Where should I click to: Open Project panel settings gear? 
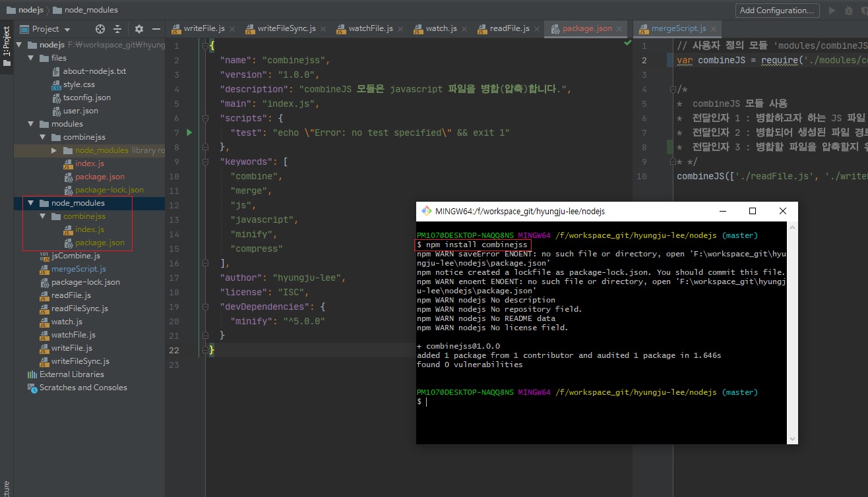[x=139, y=29]
